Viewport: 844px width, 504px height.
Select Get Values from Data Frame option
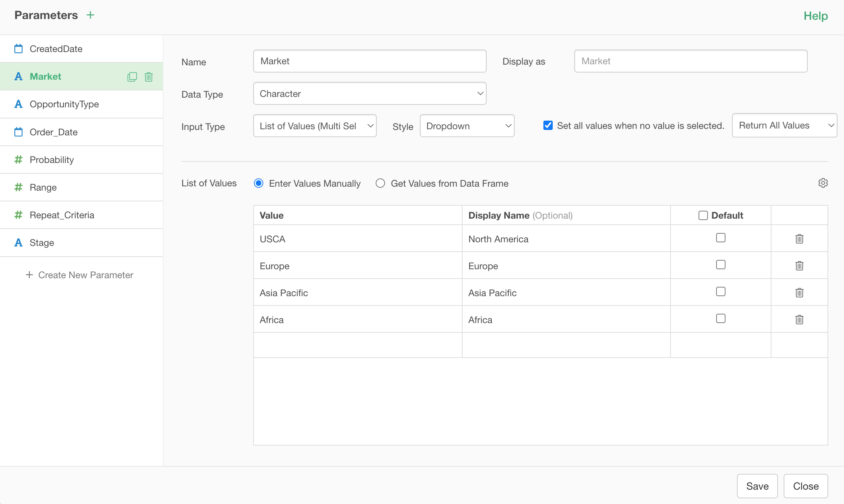coord(380,183)
